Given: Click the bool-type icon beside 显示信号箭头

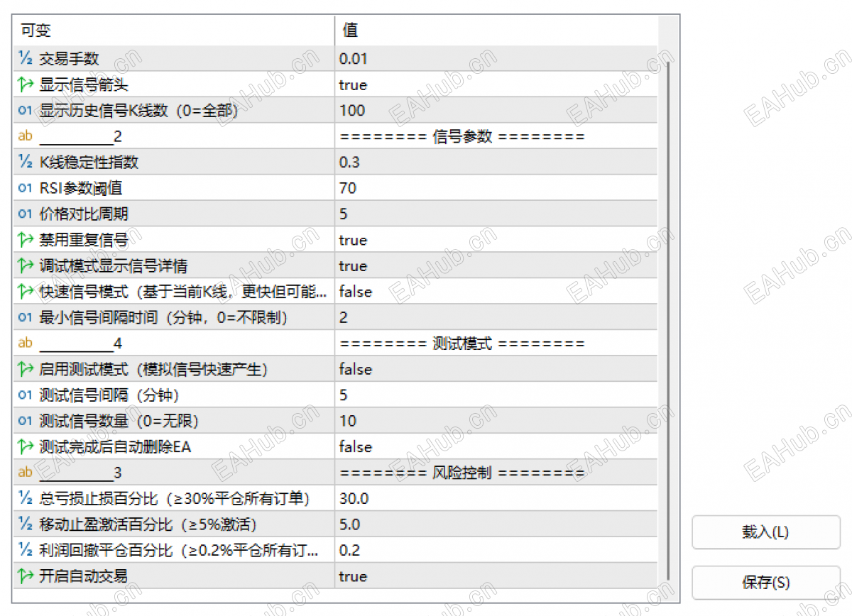Looking at the screenshot, I should click(26, 85).
